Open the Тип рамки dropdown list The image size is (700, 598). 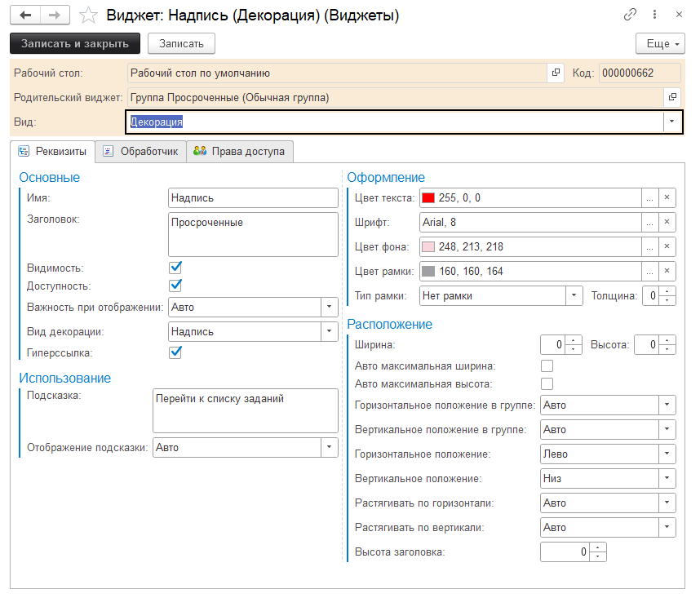[x=574, y=295]
